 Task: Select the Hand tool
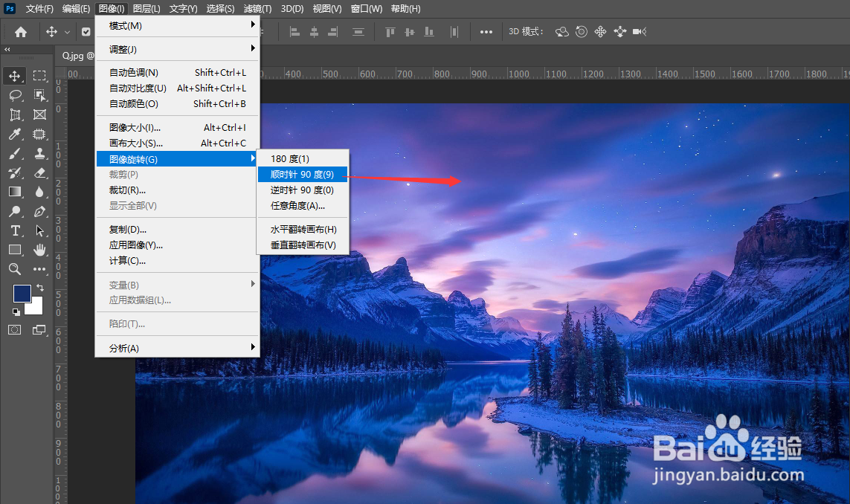pyautogui.click(x=39, y=250)
